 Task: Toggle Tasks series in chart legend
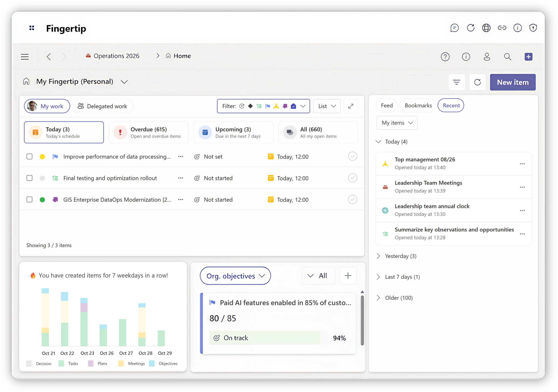[x=68, y=363]
